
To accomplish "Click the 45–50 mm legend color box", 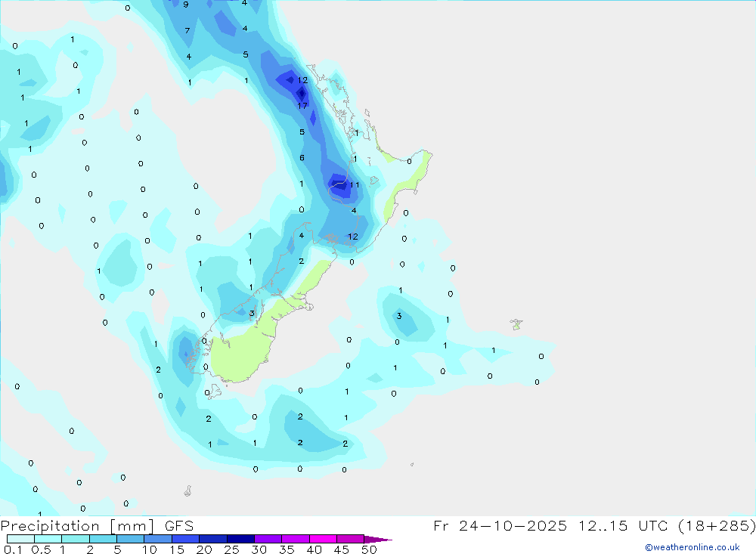I will pyautogui.click(x=351, y=539).
